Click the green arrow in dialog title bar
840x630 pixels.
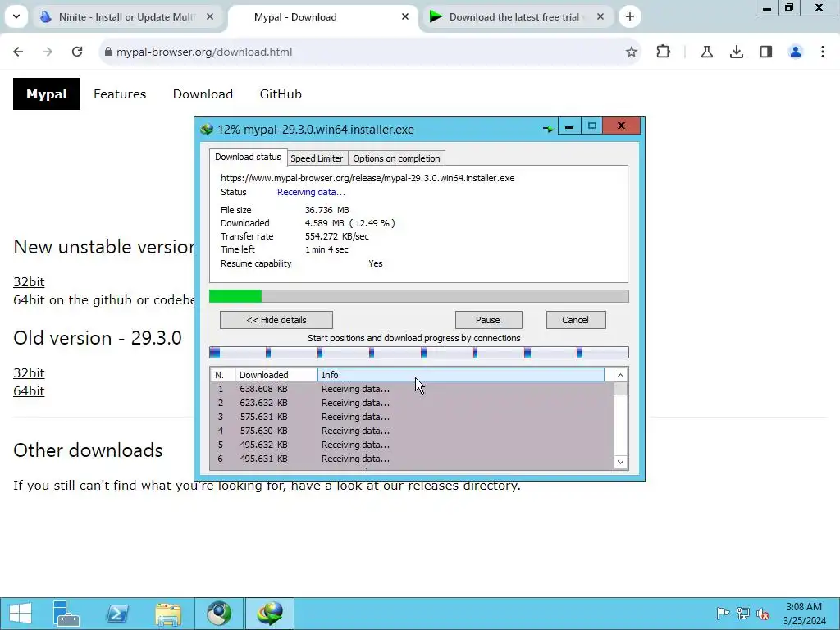pyautogui.click(x=548, y=129)
